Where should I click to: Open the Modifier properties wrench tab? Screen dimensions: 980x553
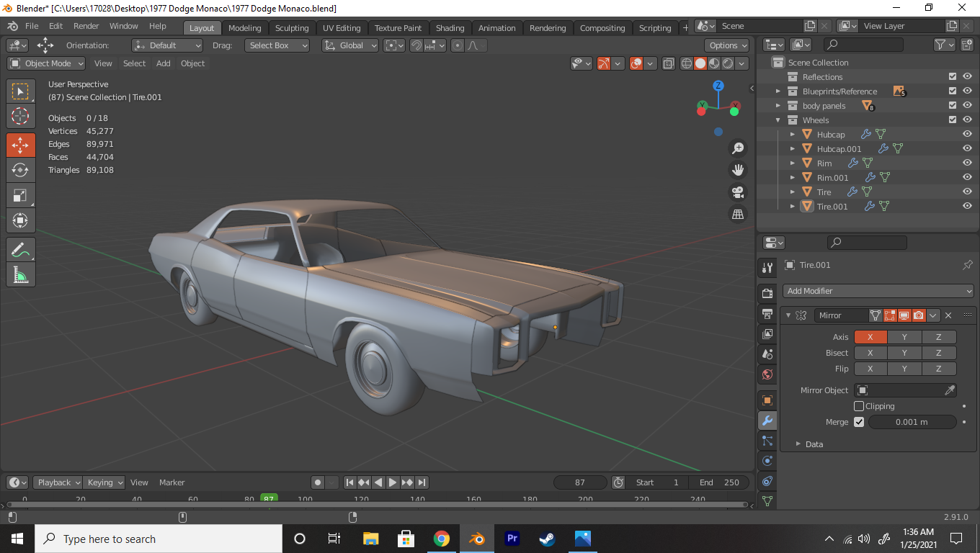point(767,421)
